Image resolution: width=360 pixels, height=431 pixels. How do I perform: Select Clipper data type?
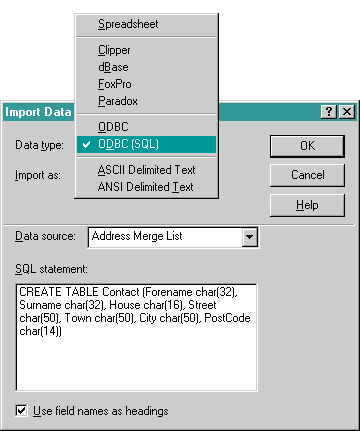[x=146, y=50]
